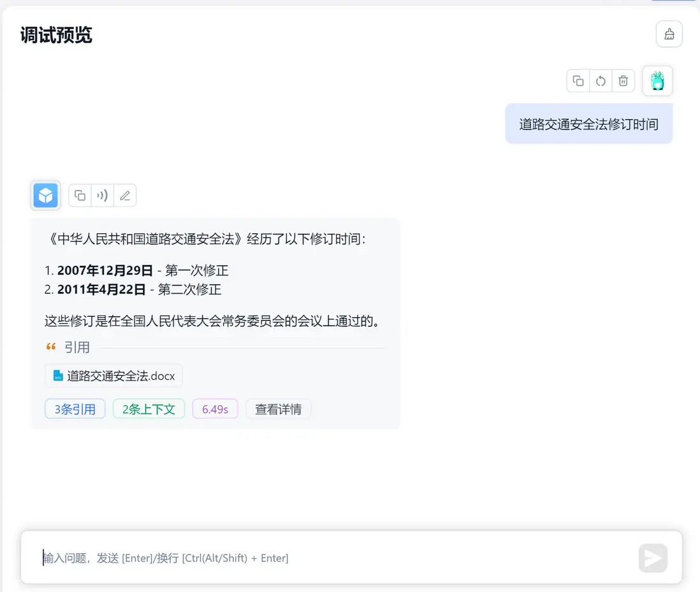
Task: Click the 2007年12月29日 date text
Action: click(105, 270)
